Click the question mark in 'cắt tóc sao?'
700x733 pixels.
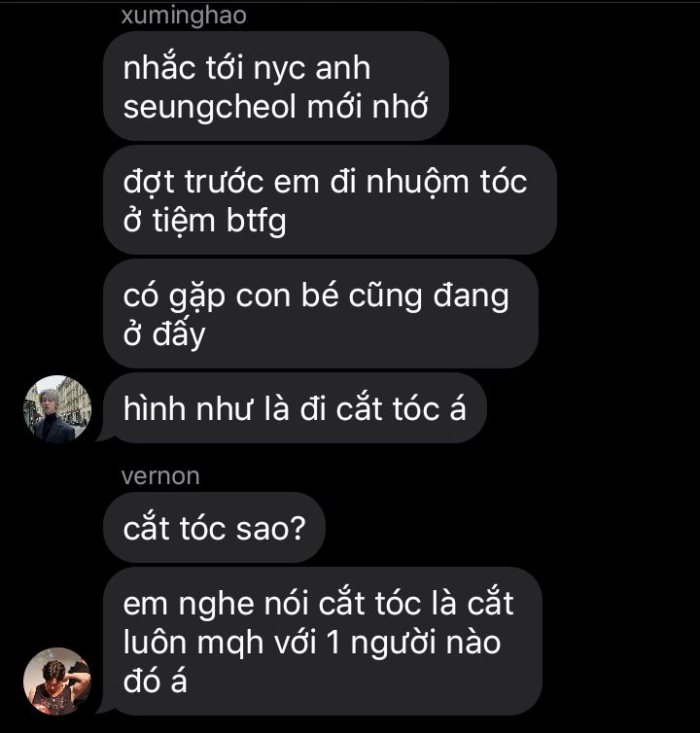coord(297,529)
